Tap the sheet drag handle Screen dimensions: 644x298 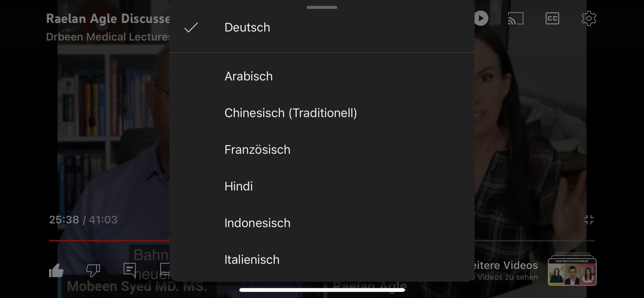322,7
